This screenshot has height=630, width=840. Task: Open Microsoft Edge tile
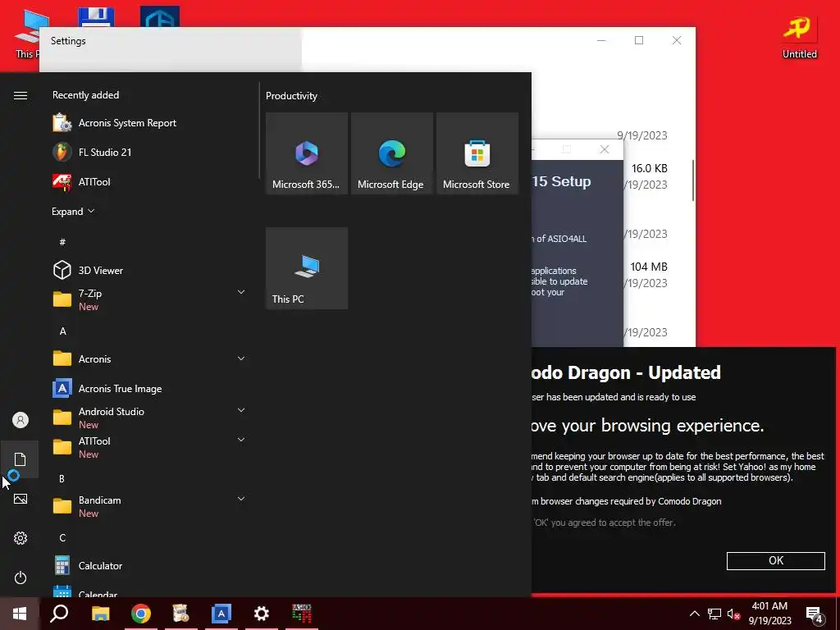(391, 153)
